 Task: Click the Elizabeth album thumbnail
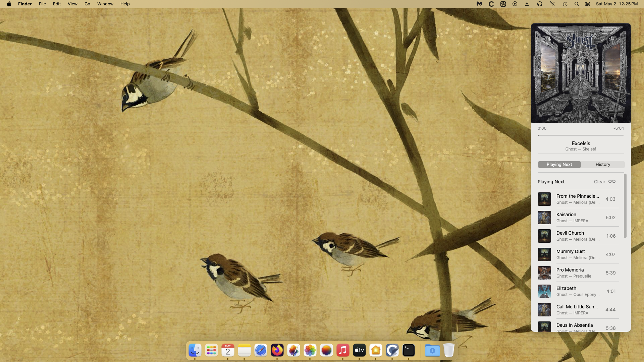pyautogui.click(x=544, y=291)
